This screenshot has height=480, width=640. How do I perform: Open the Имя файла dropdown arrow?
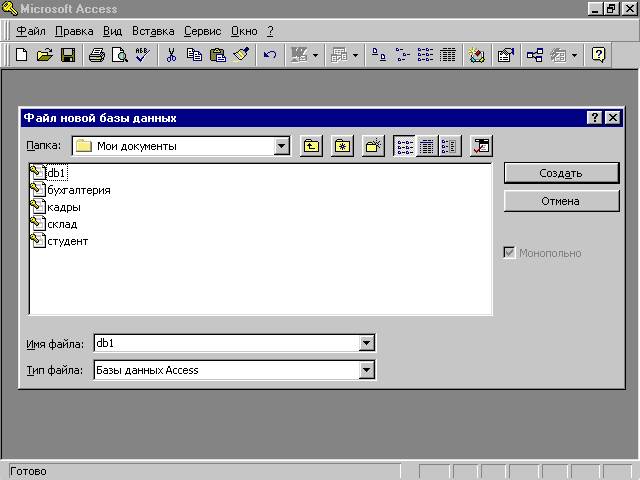coord(367,344)
